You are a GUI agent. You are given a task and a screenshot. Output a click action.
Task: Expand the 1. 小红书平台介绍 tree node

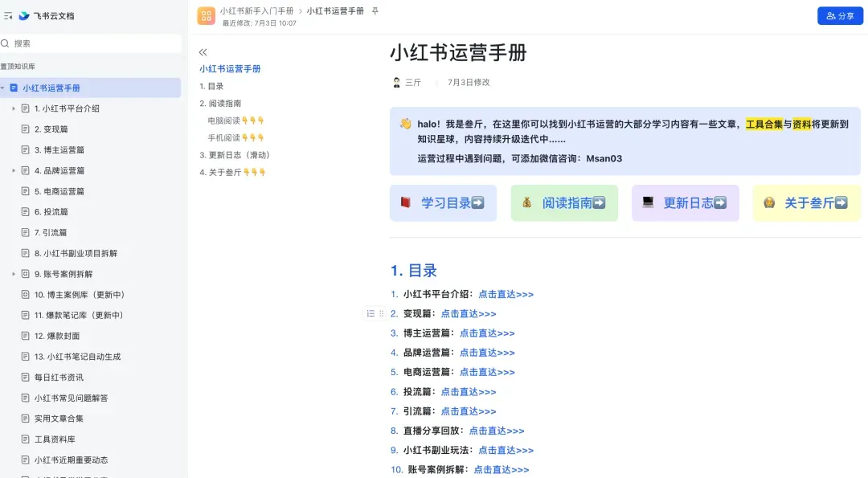pos(14,108)
